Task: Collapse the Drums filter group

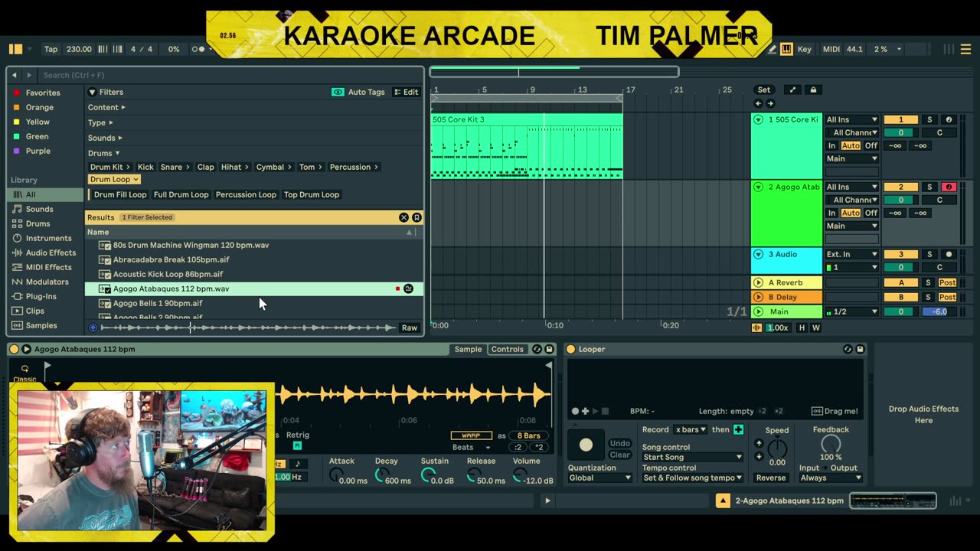Action: (103, 153)
